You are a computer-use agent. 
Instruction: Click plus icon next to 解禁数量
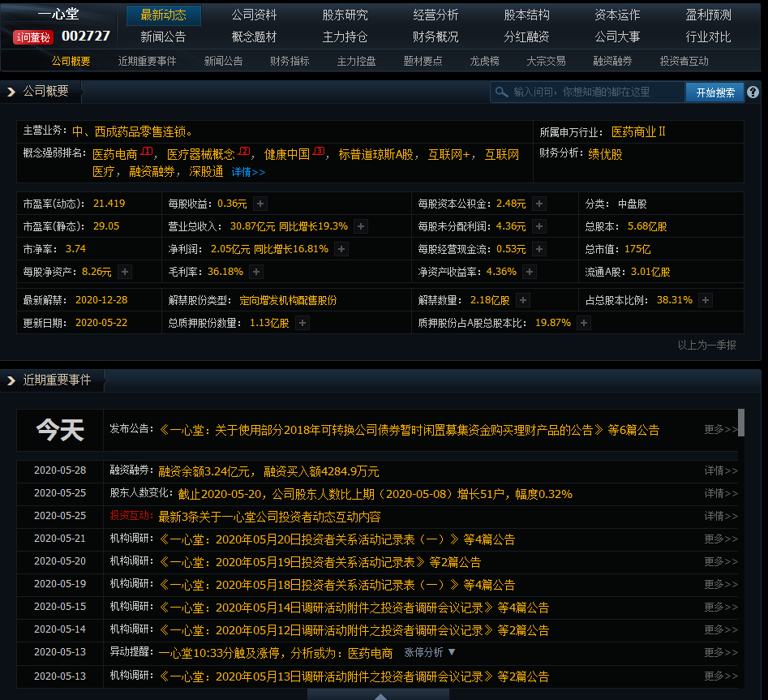[x=523, y=300]
